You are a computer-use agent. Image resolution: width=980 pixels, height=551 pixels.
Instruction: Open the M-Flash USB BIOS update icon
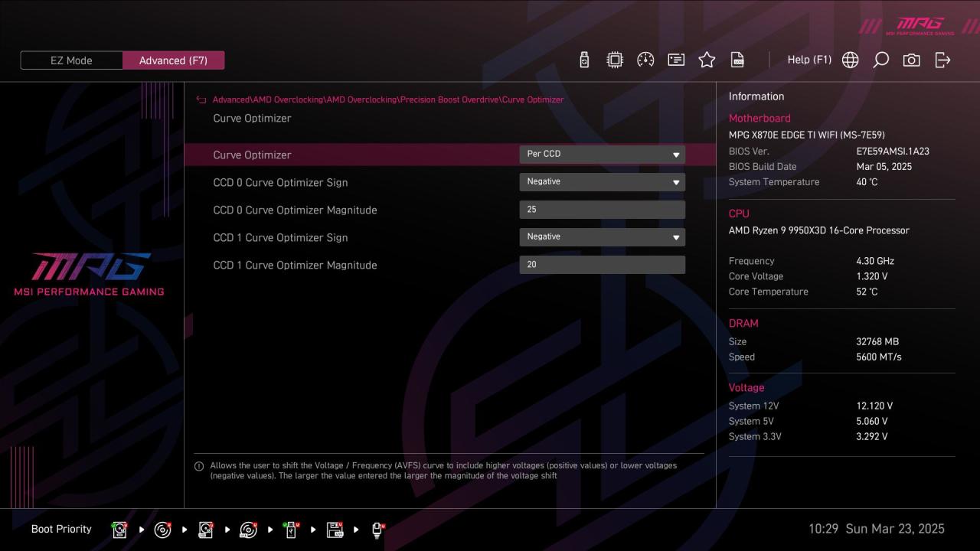[584, 60]
